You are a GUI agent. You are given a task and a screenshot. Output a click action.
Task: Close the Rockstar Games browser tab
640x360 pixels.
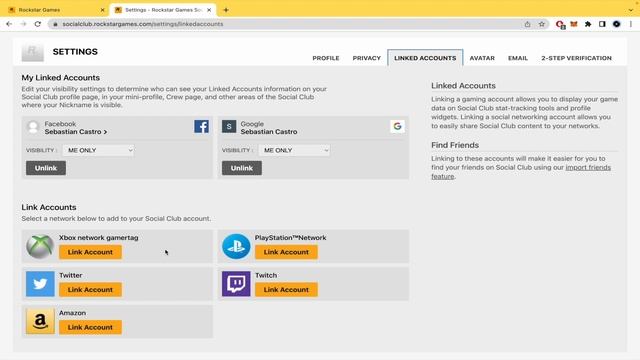(x=102, y=10)
